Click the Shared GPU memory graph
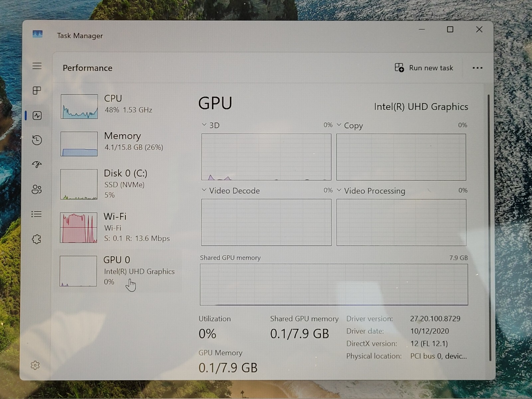Viewport: 532px width, 399px height. [334, 285]
